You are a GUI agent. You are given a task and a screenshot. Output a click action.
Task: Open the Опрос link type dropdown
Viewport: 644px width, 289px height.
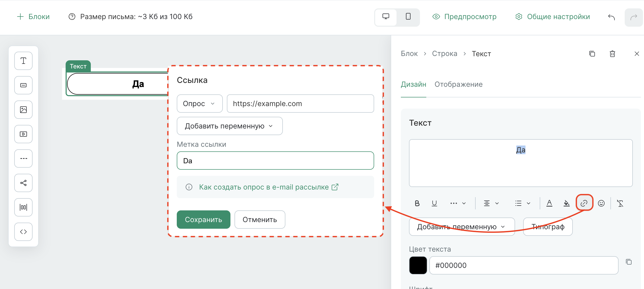pos(199,104)
